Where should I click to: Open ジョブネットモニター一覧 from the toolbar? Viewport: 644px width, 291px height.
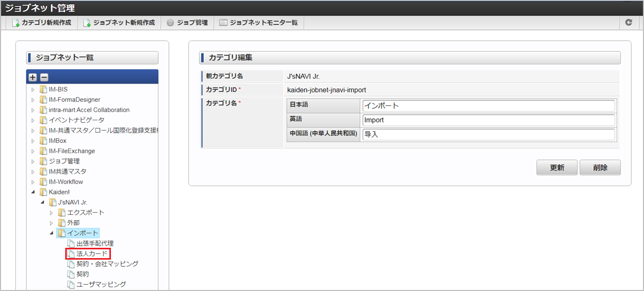[x=259, y=23]
